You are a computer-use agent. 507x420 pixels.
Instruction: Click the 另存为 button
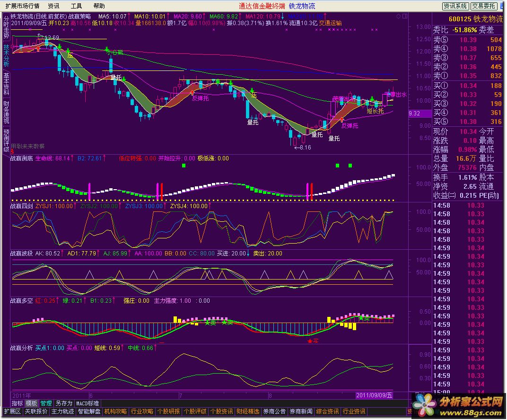(x=64, y=403)
